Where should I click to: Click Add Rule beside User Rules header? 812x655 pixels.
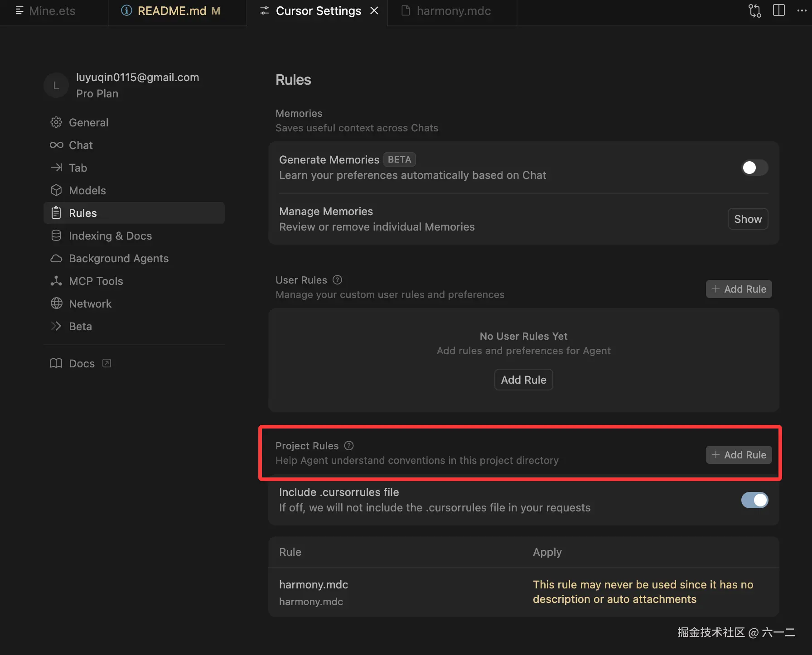[739, 289]
